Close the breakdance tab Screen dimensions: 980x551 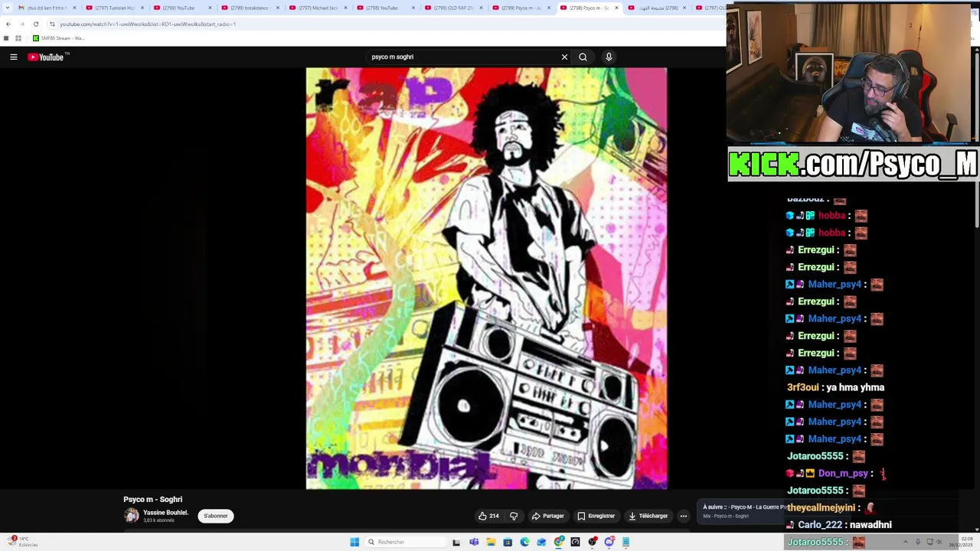click(x=277, y=8)
